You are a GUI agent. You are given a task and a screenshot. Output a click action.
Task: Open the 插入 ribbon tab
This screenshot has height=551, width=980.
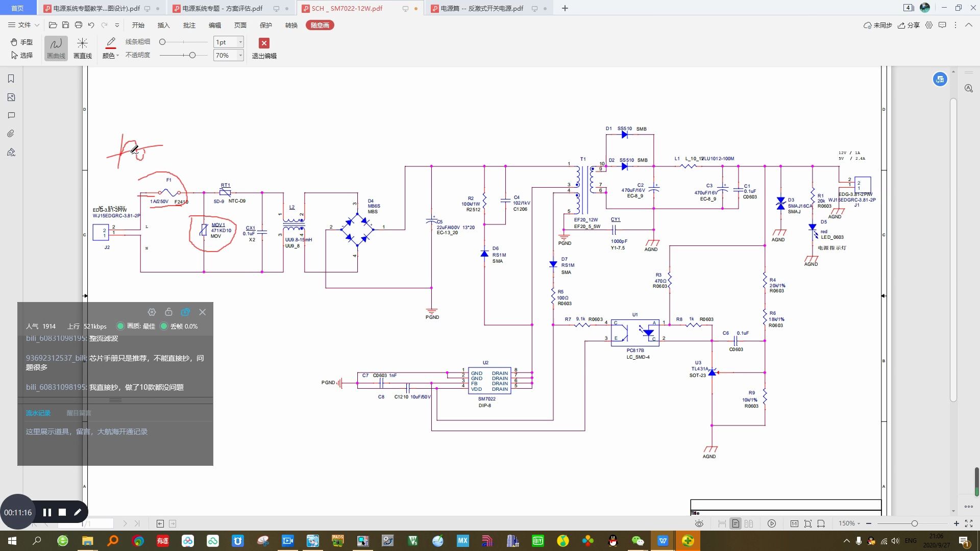[x=163, y=25]
